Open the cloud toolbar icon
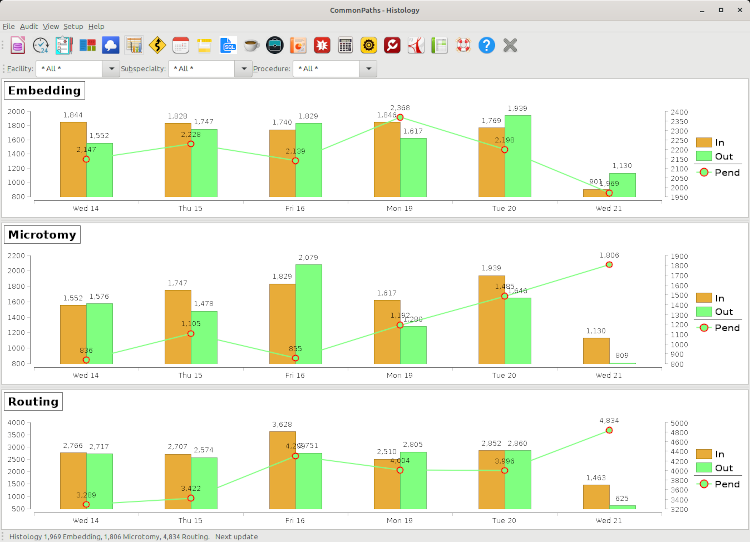 111,45
